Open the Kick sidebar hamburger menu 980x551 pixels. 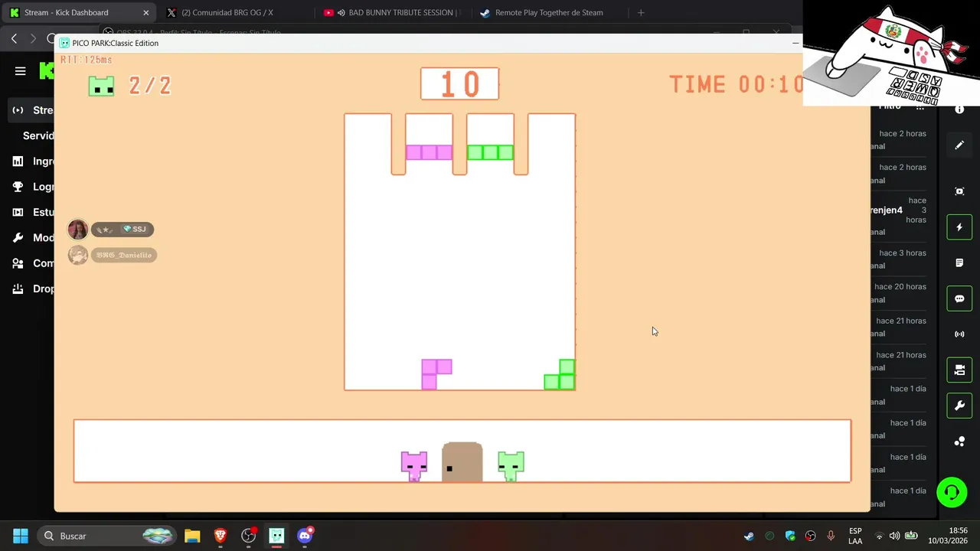(21, 71)
